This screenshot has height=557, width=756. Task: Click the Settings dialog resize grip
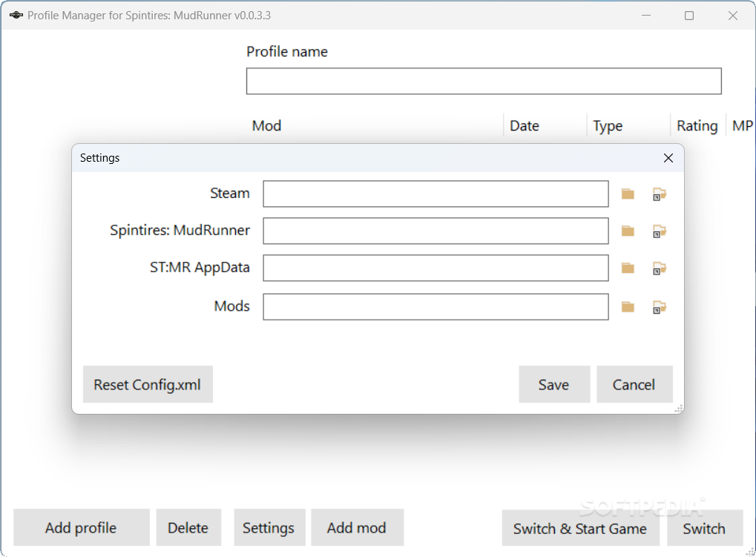(x=678, y=409)
